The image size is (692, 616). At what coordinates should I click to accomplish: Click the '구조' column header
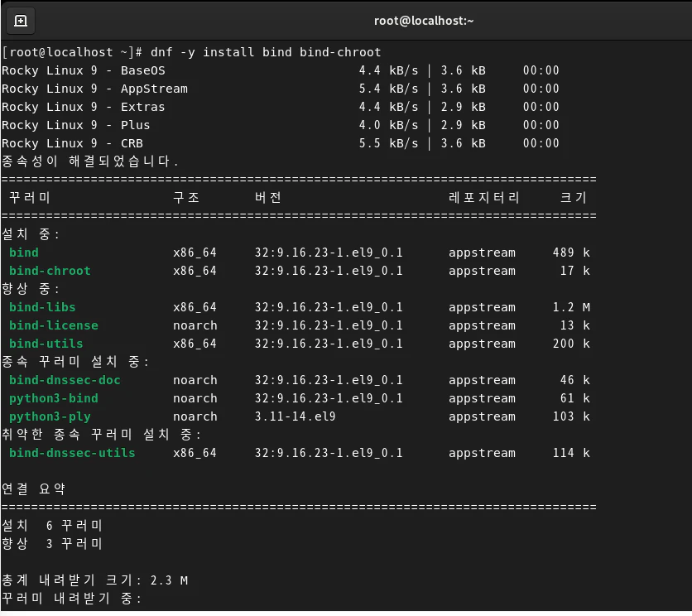tap(186, 197)
